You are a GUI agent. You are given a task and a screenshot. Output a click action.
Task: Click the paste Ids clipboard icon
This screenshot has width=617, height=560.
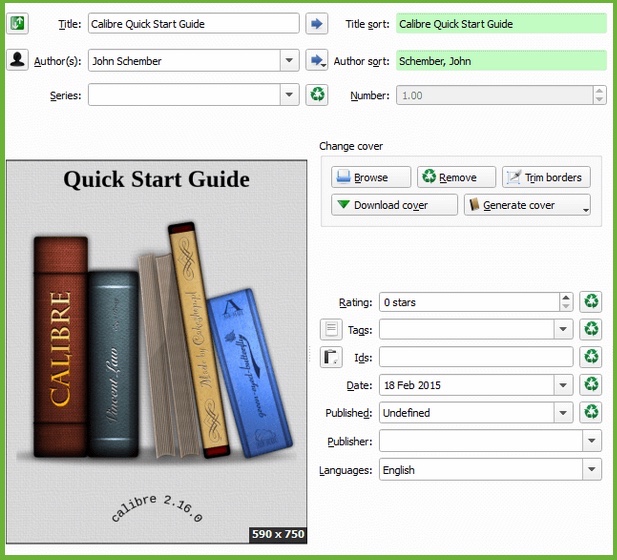331,357
